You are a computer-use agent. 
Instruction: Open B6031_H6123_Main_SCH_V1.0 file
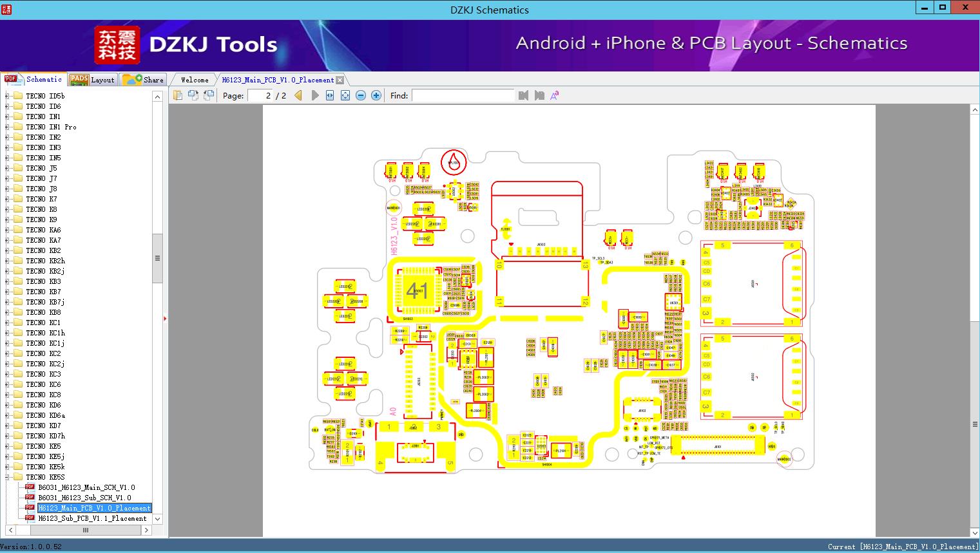point(86,487)
